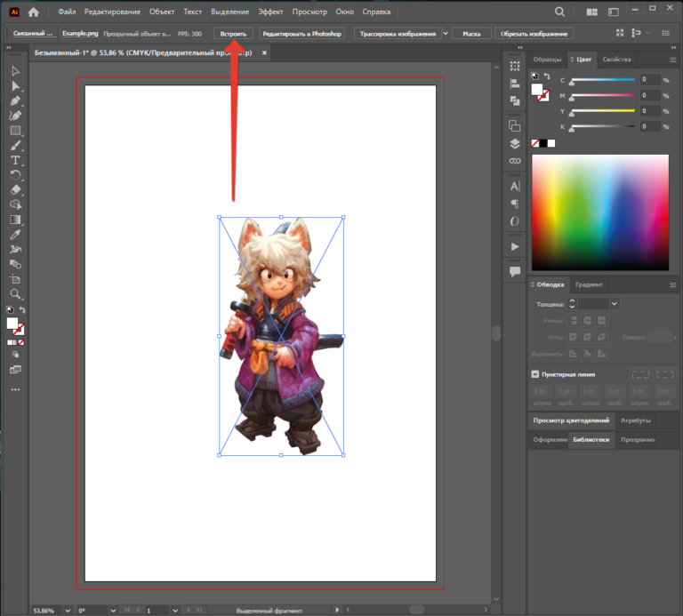
Task: Expand the Толщина stroke weight dropdown
Action: coord(615,304)
